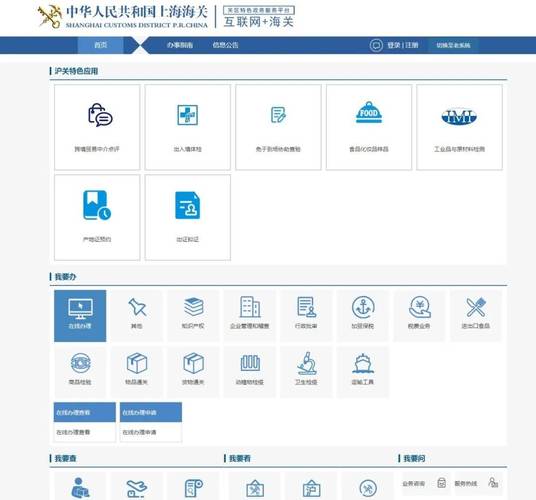Viewport: 536px width, 500px height.
Task: Select the highlighted monitor online-handling tile
Action: click(80, 316)
